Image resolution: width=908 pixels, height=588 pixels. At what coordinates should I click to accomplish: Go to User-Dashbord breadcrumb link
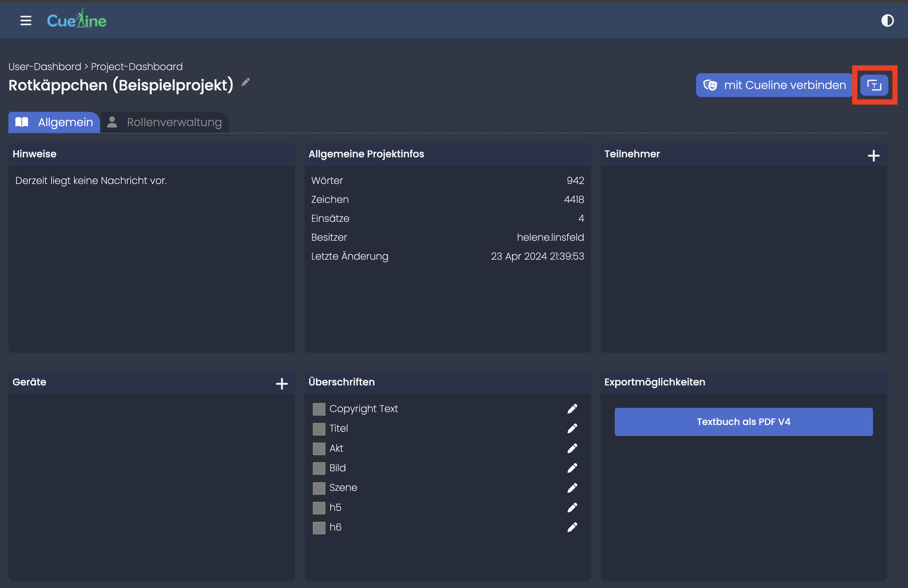44,66
